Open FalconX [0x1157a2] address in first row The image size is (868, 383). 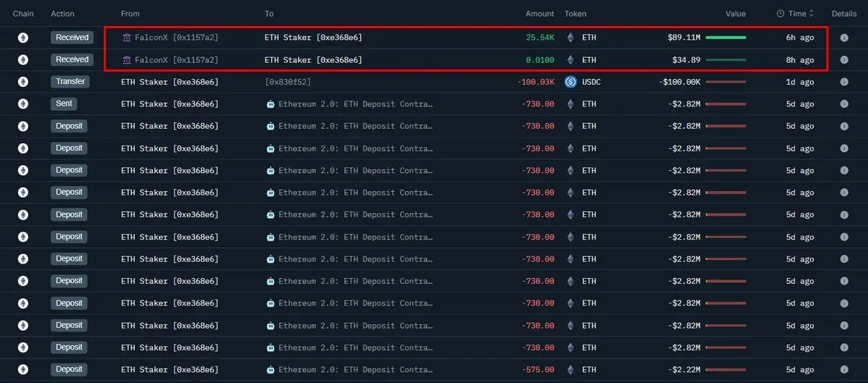(x=176, y=38)
